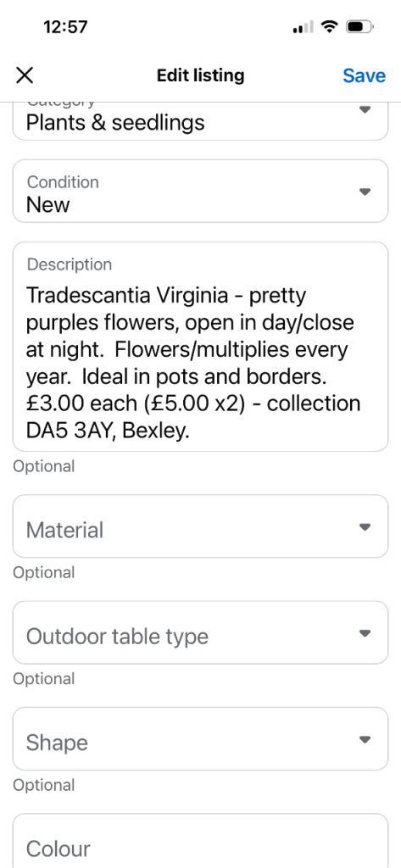Expand the Outdoor table type arrow

coord(365,632)
